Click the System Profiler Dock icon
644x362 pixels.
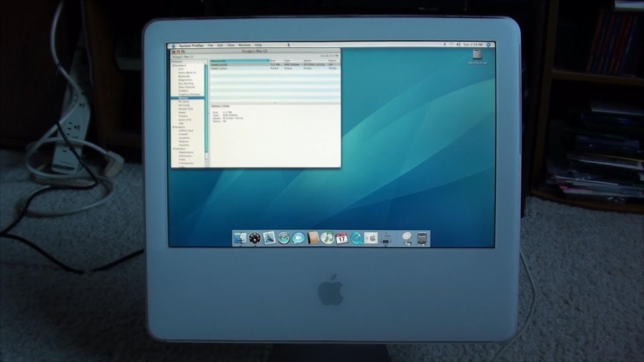pyautogui.click(x=385, y=238)
